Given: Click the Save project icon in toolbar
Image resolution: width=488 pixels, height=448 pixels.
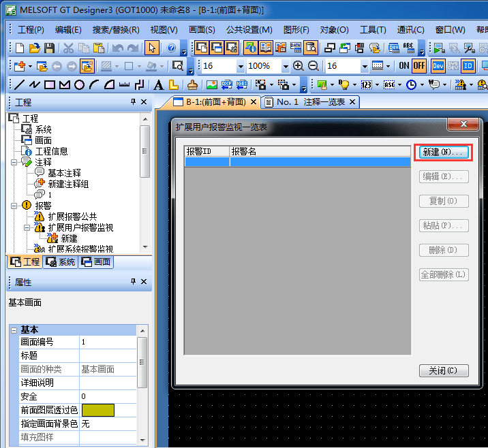Looking at the screenshot, I should pyautogui.click(x=49, y=48).
